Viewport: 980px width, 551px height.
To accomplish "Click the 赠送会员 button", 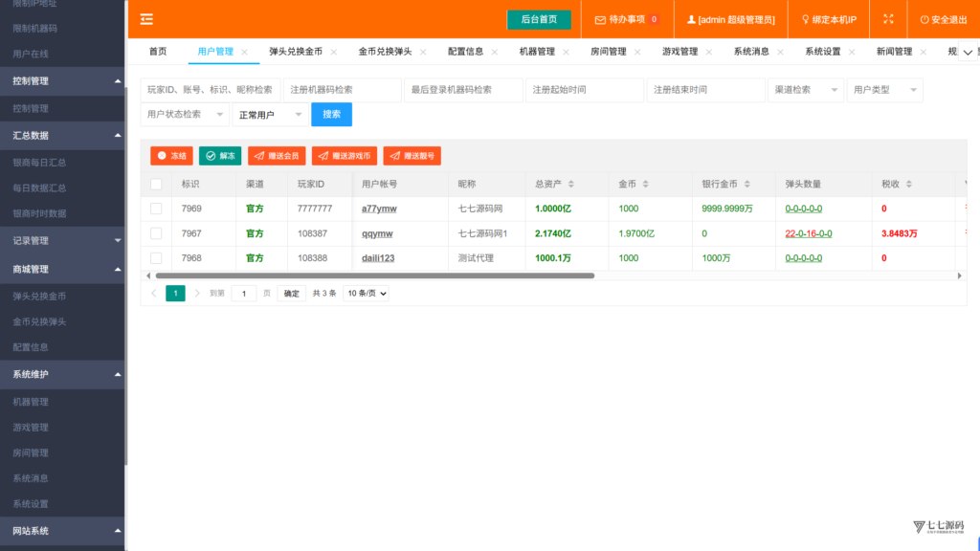I will pyautogui.click(x=277, y=156).
